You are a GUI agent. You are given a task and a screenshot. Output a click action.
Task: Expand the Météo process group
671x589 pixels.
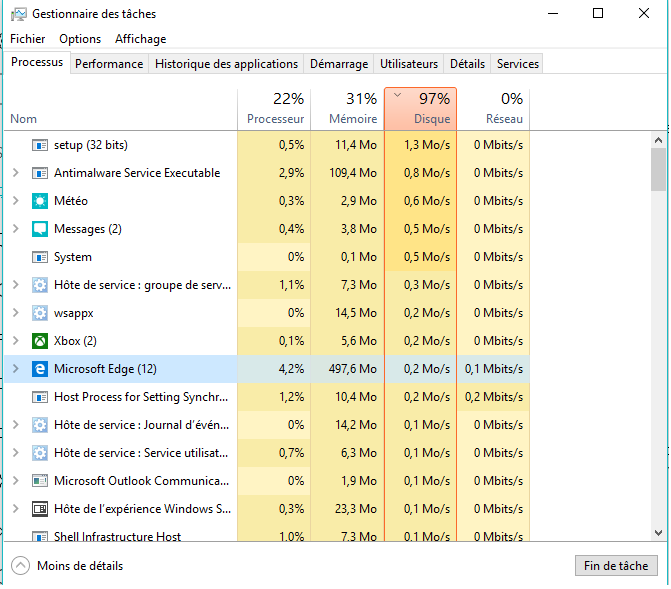click(16, 201)
